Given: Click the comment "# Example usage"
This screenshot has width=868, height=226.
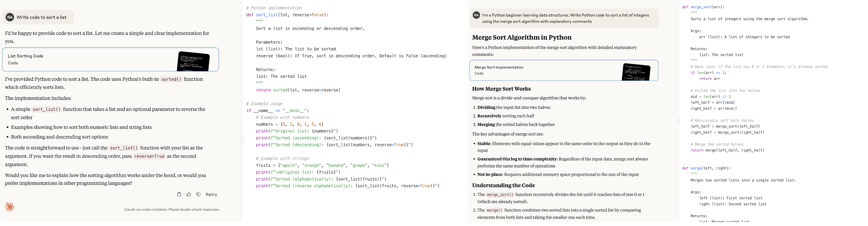Looking at the screenshot, I should [x=264, y=104].
